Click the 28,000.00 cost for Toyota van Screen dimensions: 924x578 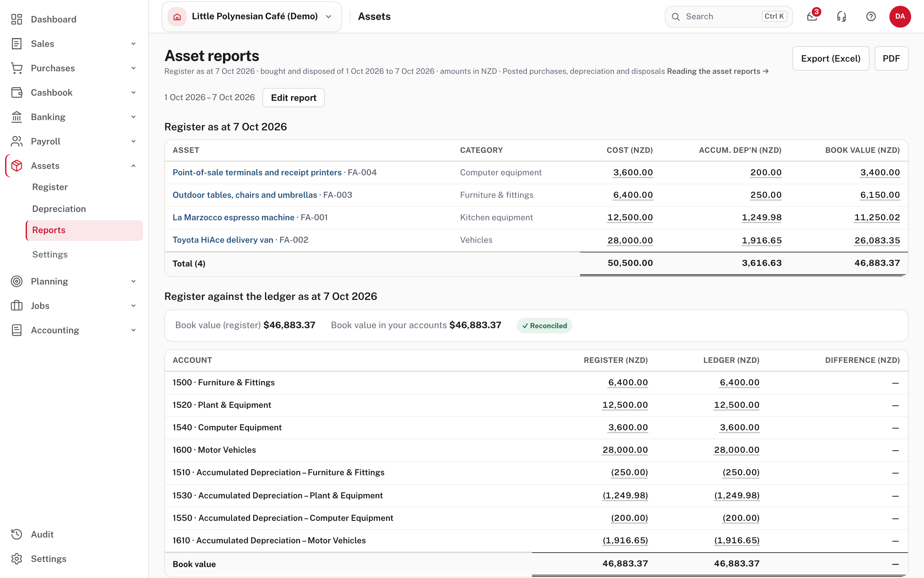coord(630,241)
